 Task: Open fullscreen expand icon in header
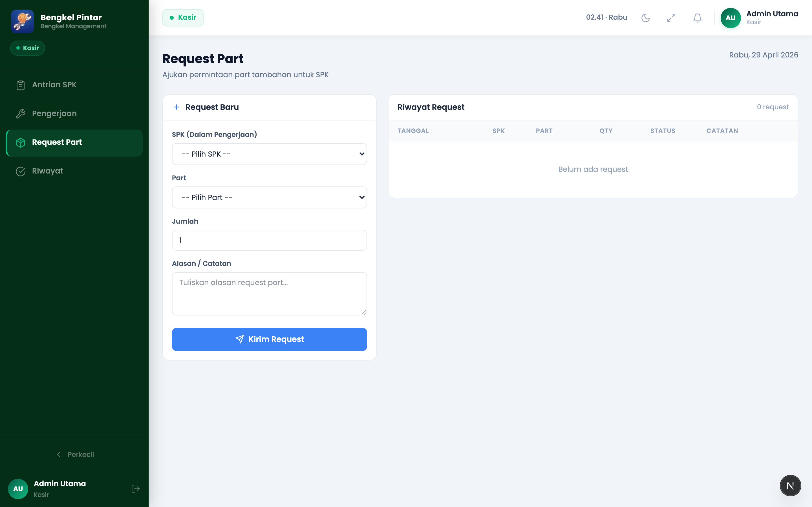point(671,18)
